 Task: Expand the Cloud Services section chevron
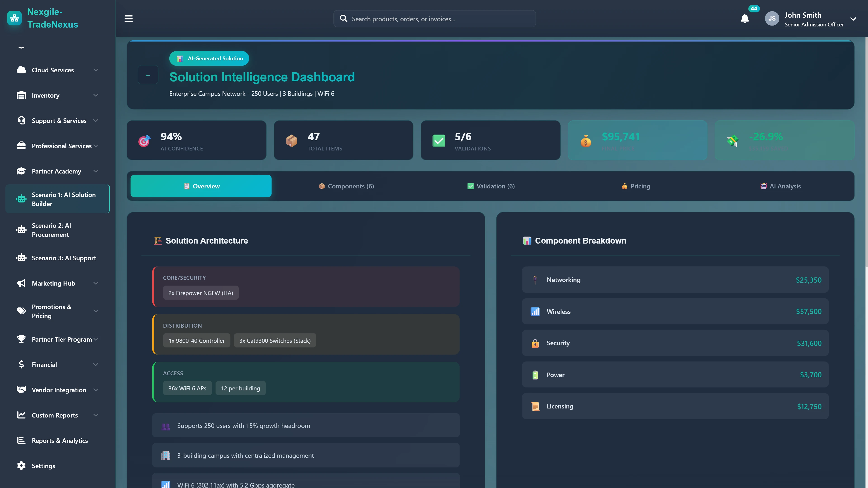(x=96, y=70)
